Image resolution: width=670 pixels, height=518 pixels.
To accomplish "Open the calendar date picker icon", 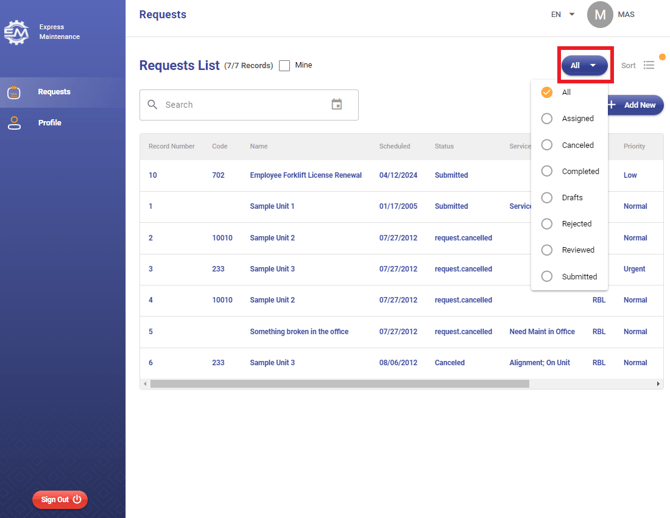I will click(x=337, y=104).
